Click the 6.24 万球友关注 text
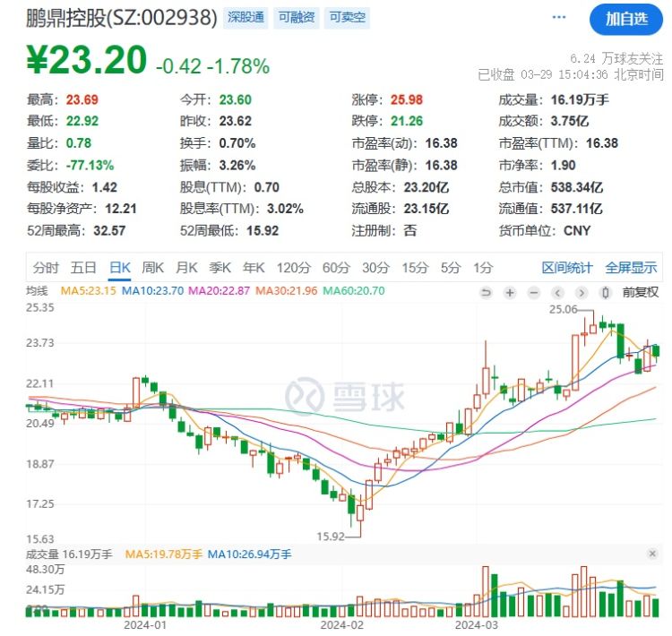This screenshot has height=636, width=672. pos(616,58)
